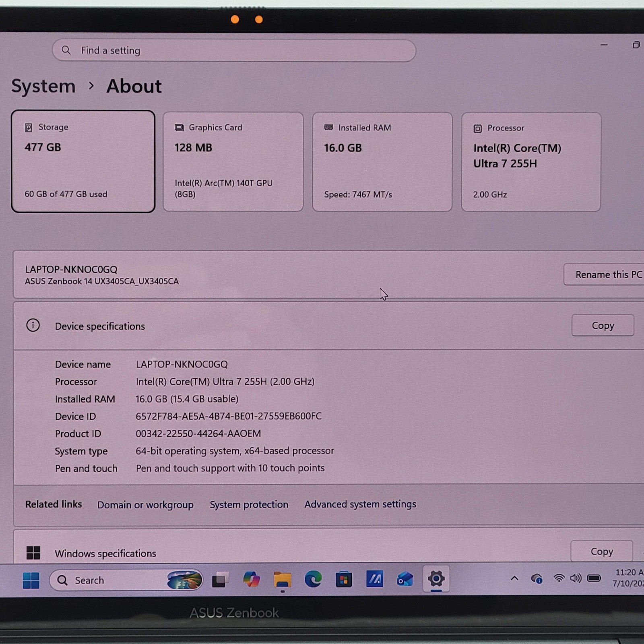Select the 64-bit operating system text

[235, 451]
